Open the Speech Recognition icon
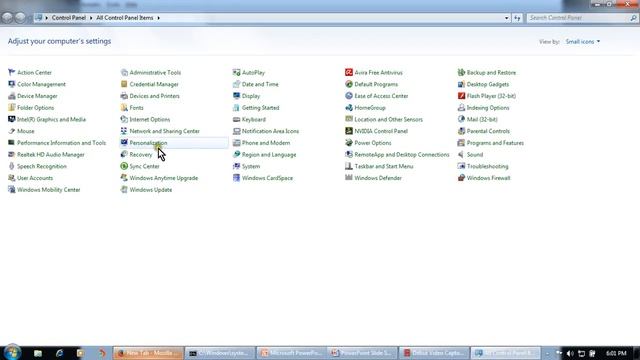Image resolution: width=640 pixels, height=360 pixels. (11, 166)
